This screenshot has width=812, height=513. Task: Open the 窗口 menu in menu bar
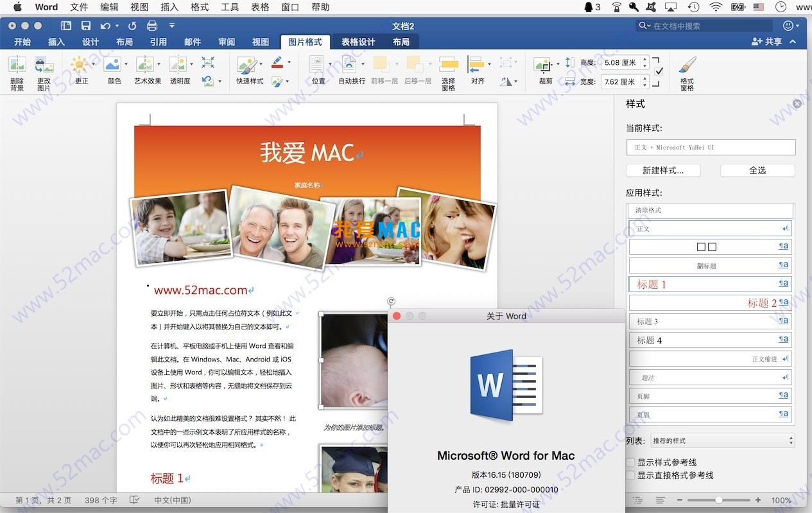(x=290, y=7)
